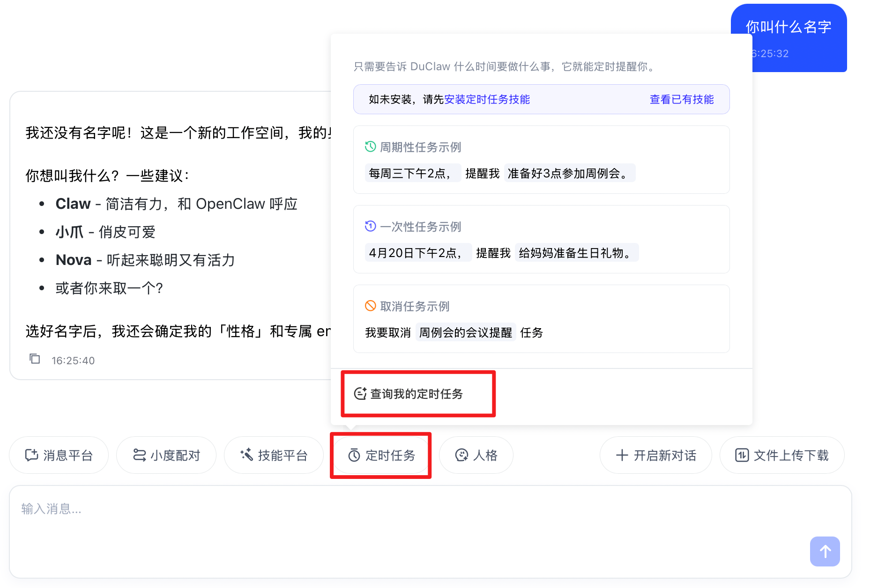The width and height of the screenshot is (878, 588).
Task: Click the orange cancel icon for 取消任务示例
Action: 370,306
